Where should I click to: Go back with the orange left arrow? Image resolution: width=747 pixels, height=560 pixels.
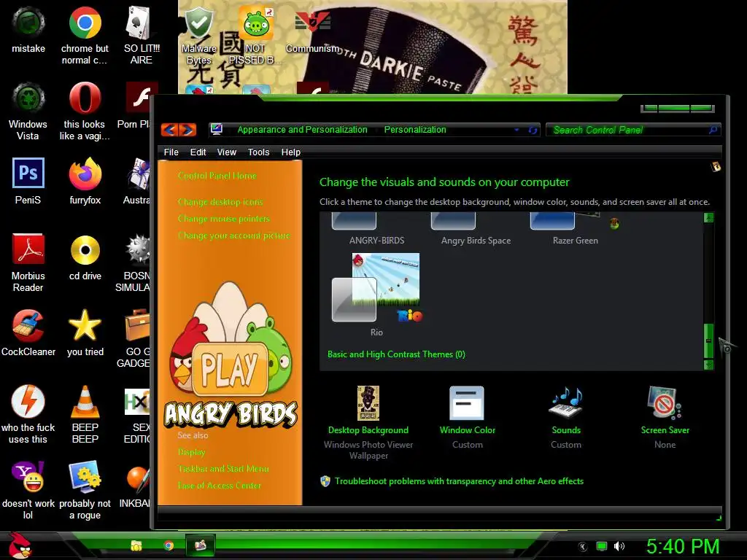(170, 130)
